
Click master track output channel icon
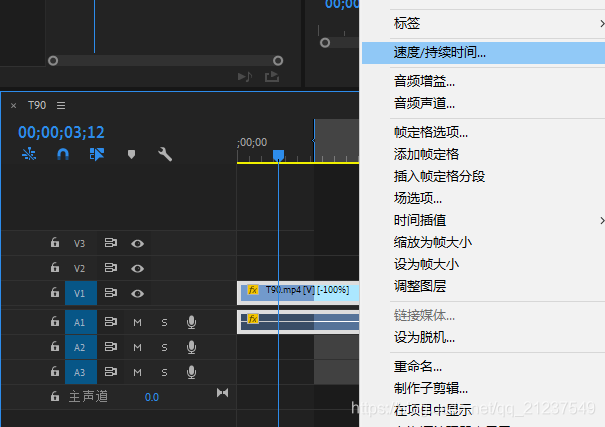pyautogui.click(x=223, y=393)
